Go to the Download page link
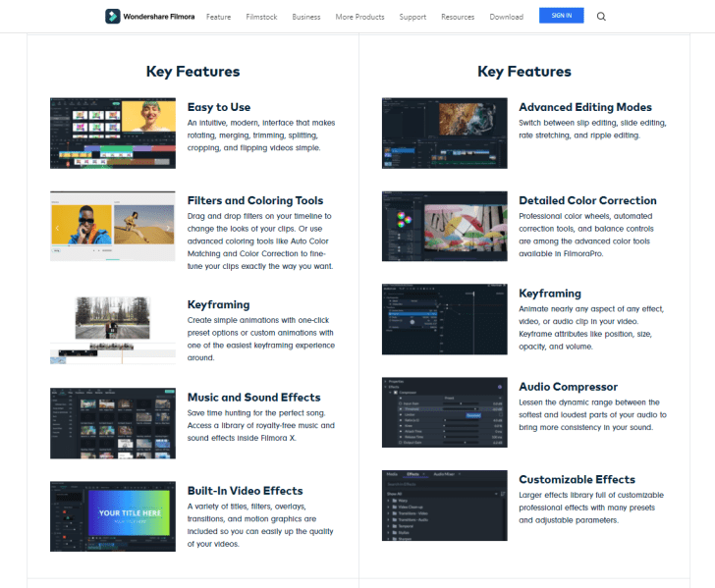Viewport: 715px width, 588px height. (x=506, y=17)
